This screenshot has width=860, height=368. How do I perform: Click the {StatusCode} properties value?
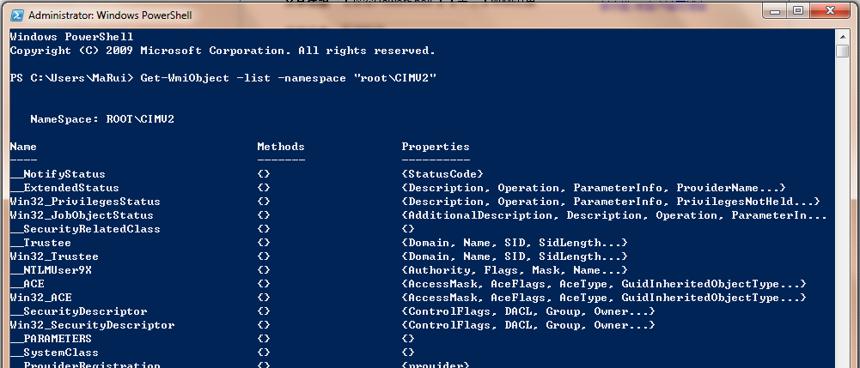click(x=443, y=174)
